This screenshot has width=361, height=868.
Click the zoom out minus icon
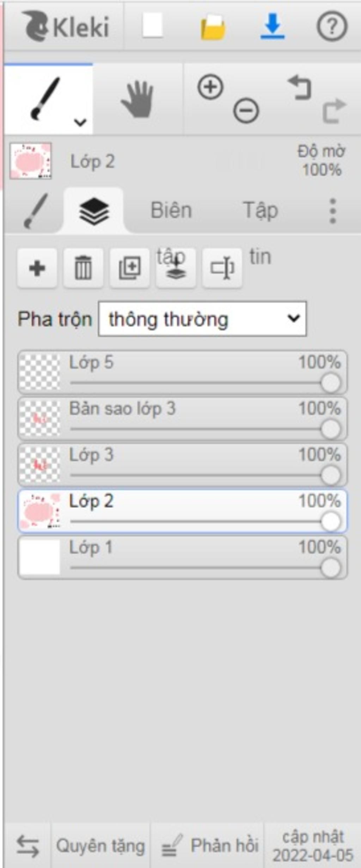[x=246, y=111]
